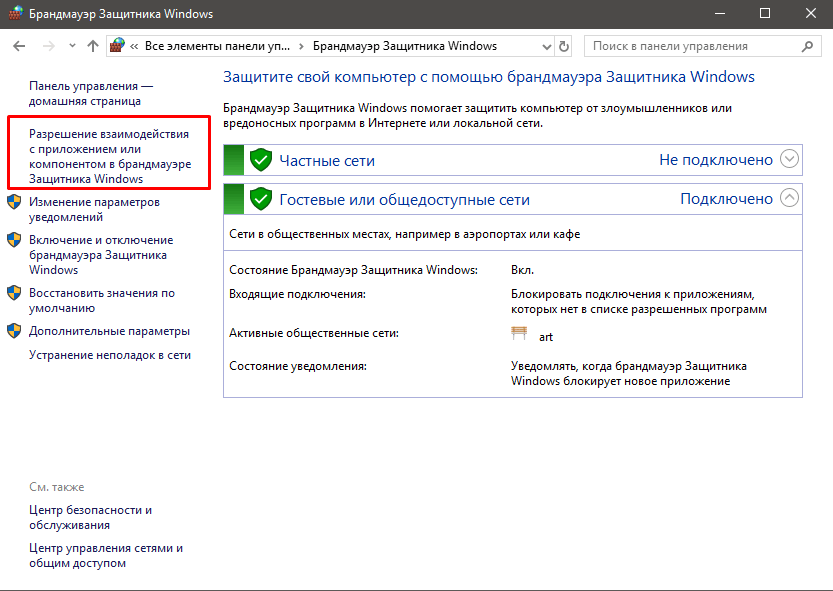Click shield icon beside 'Изменение параметров уведомлений'
833x591 pixels.
click(14, 202)
